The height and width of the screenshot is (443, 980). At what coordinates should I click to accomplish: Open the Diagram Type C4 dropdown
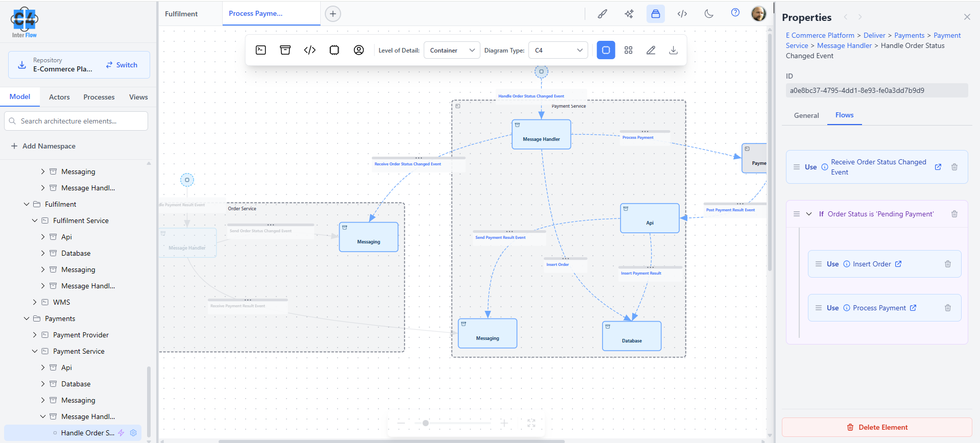558,50
